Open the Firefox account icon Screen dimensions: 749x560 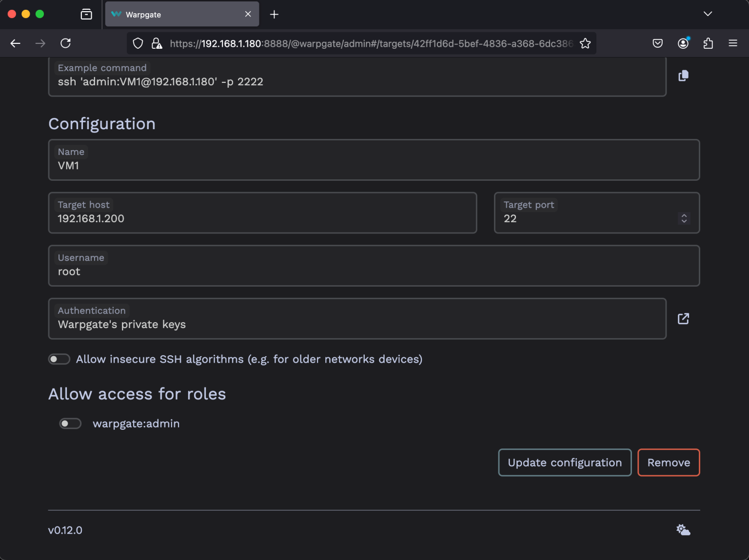tap(683, 43)
